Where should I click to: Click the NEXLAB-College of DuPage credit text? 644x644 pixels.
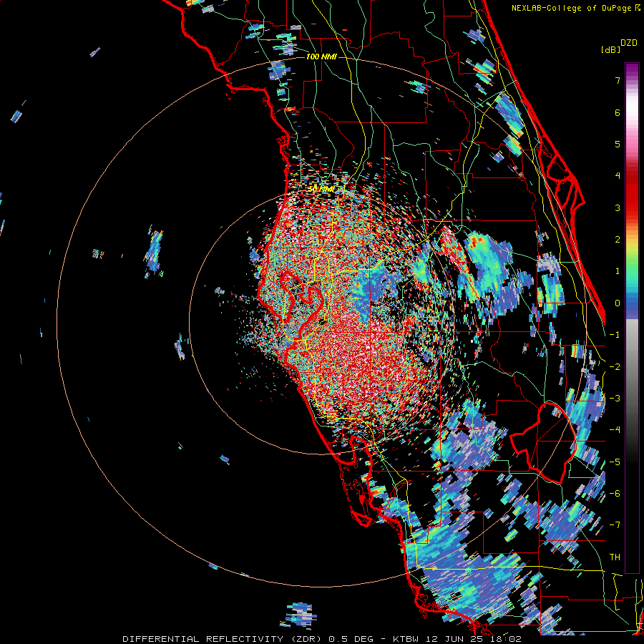575,8
